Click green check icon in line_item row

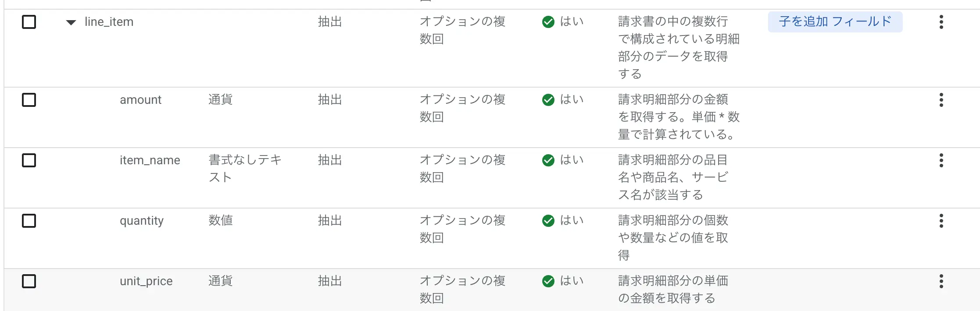click(x=548, y=22)
